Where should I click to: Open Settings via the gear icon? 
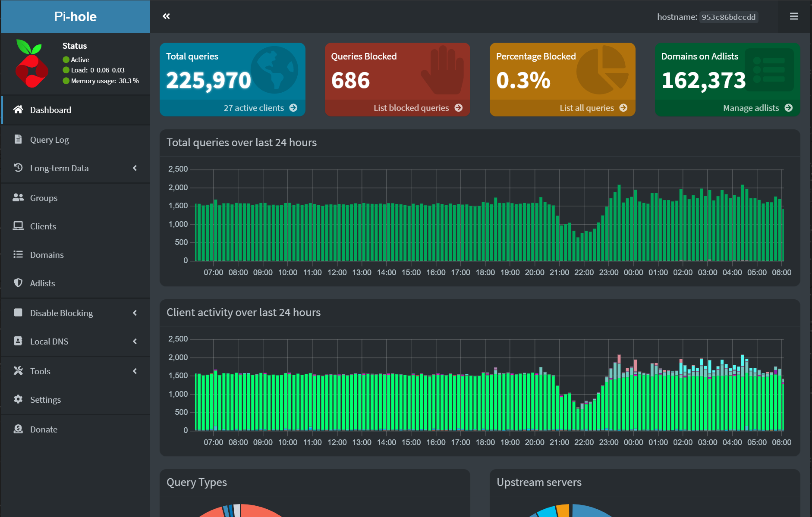(18, 399)
